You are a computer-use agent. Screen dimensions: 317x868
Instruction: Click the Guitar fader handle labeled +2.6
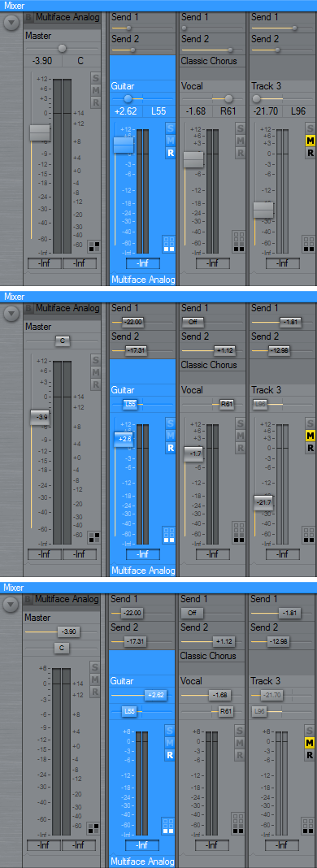124,439
